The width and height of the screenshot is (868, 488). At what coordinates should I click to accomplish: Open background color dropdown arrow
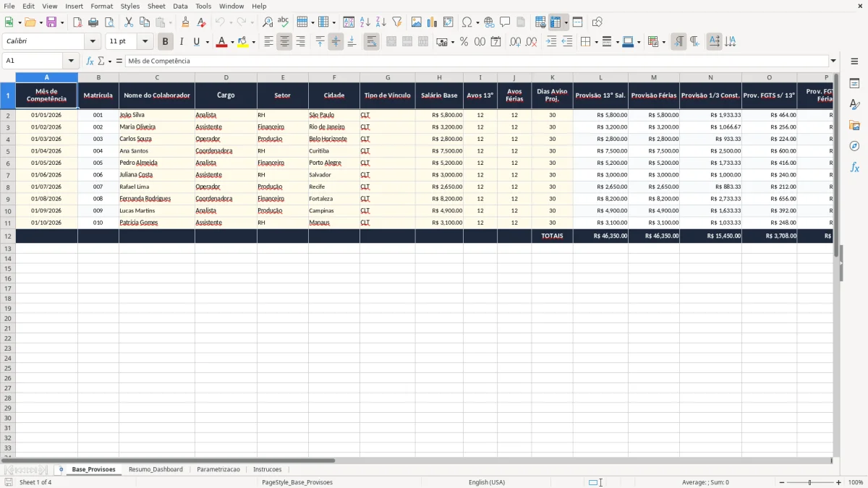click(x=253, y=42)
